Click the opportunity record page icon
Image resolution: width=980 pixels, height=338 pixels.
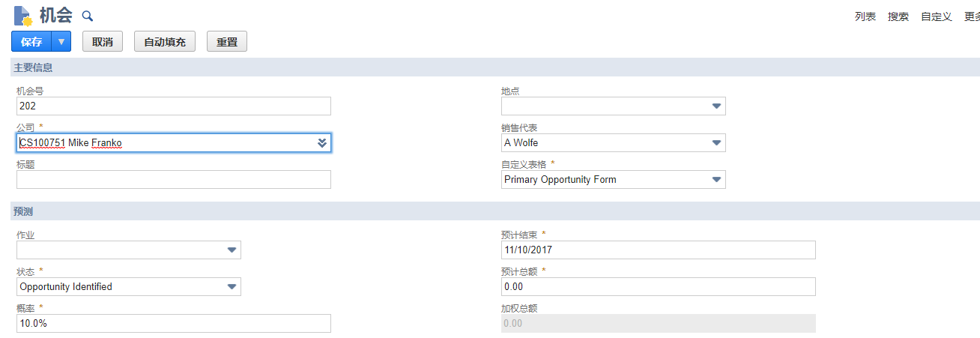[23, 16]
